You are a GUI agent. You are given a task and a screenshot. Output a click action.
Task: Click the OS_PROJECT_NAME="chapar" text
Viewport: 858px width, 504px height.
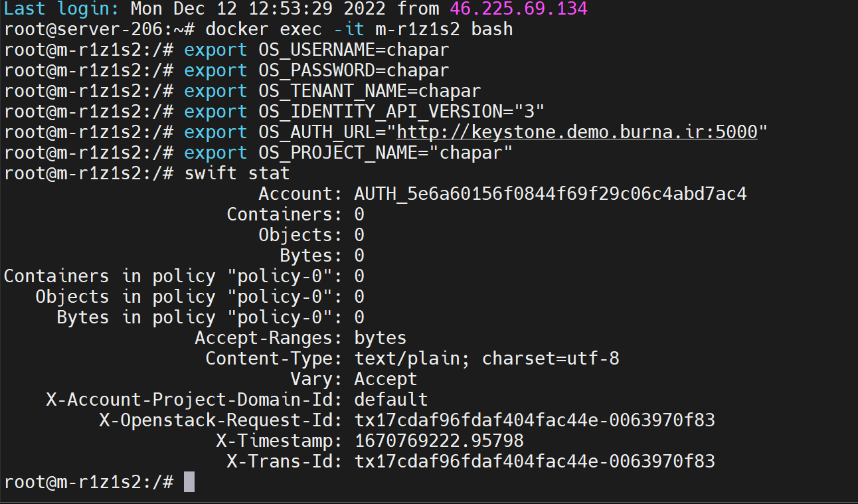click(x=385, y=153)
